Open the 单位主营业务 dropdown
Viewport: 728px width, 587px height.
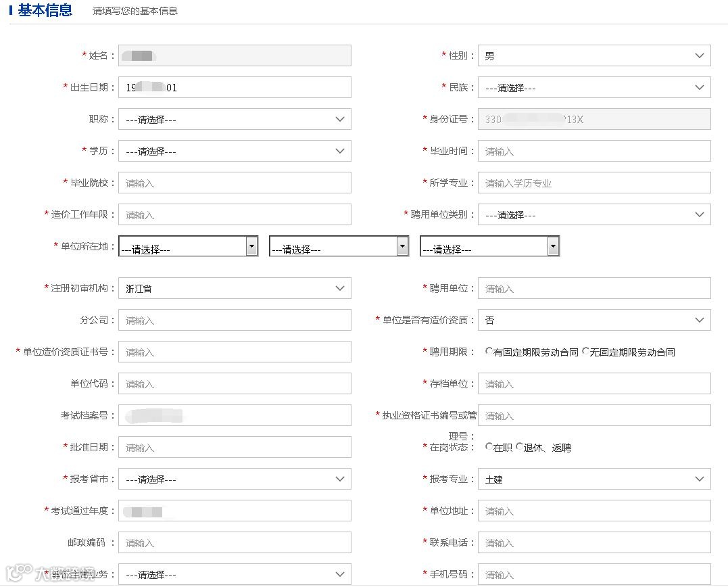click(x=235, y=574)
